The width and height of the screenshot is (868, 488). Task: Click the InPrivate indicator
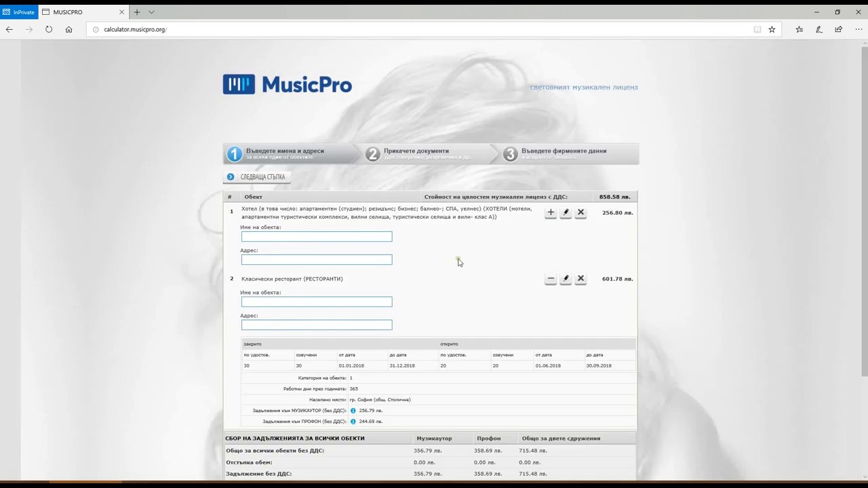pyautogui.click(x=18, y=12)
